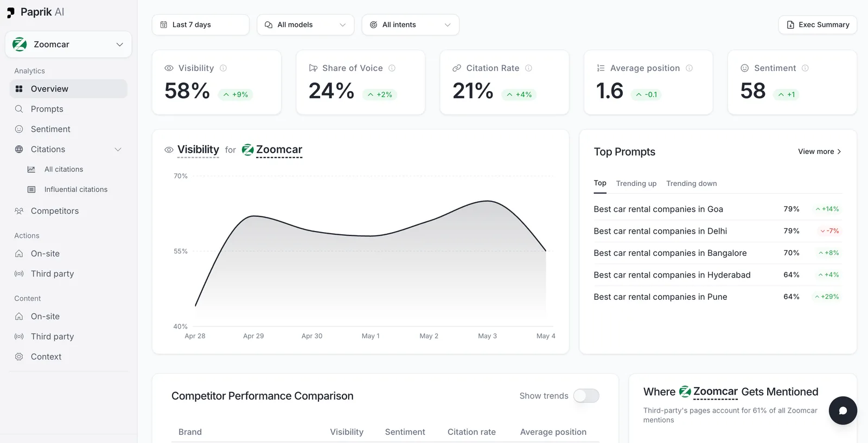Click the eye icon beside Visibility chart title
The width and height of the screenshot is (868, 443).
tap(169, 150)
